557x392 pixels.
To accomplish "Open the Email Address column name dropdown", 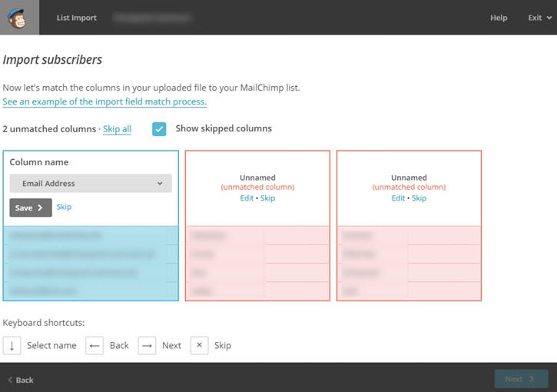I will pos(91,184).
